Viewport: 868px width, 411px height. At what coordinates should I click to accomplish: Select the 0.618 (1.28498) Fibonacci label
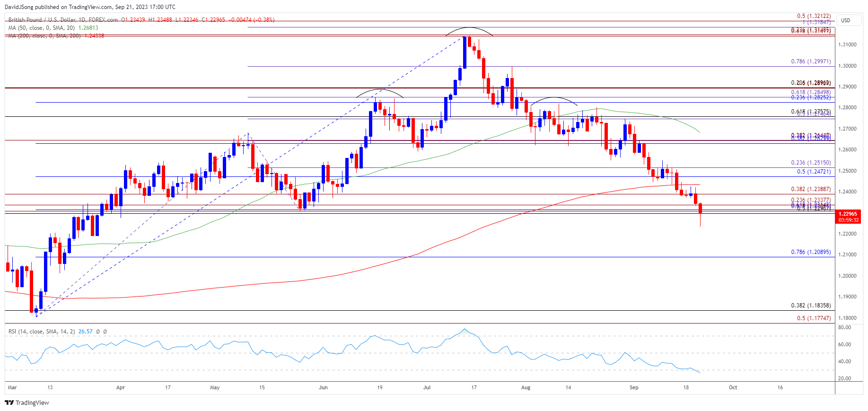coord(811,92)
